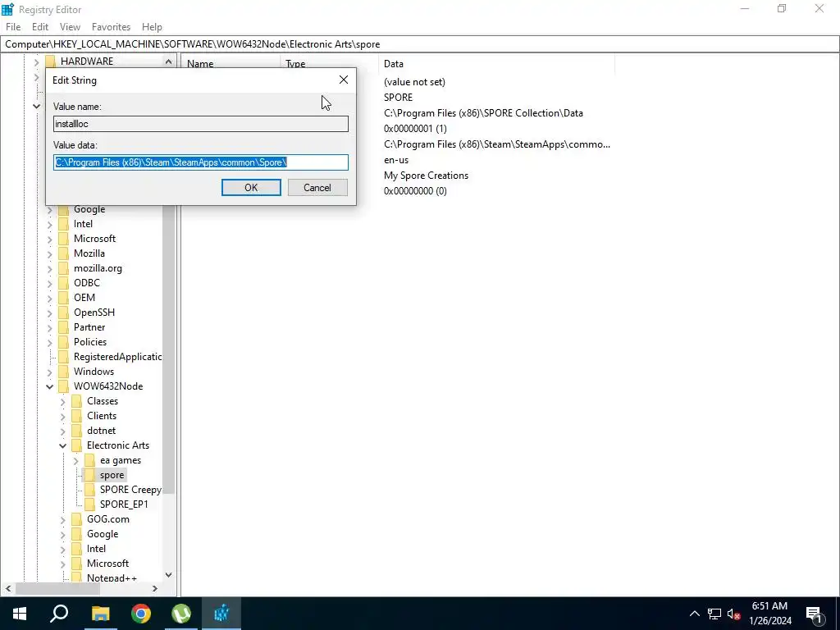Open the Help menu
Viewport: 840px width, 630px height.
[x=152, y=27]
